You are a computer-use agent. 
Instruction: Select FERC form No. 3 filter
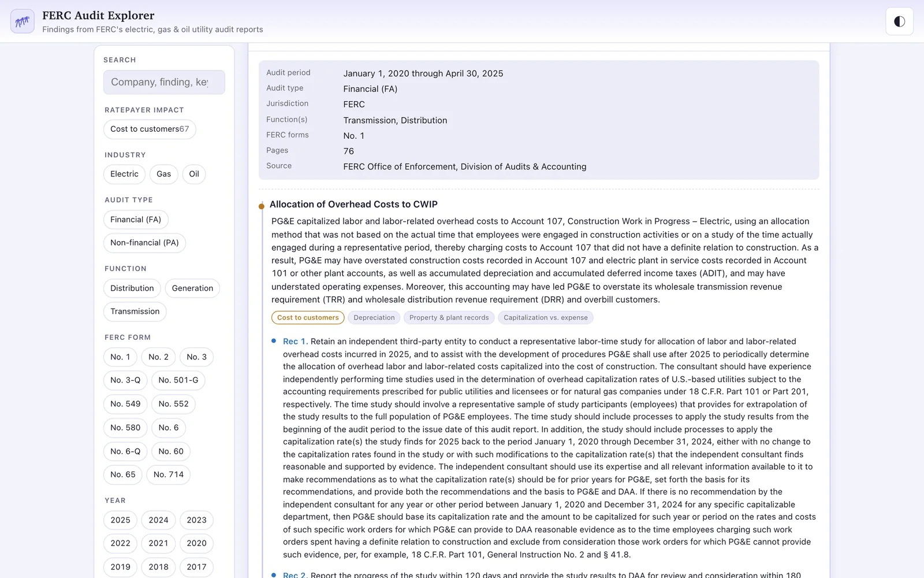point(196,357)
